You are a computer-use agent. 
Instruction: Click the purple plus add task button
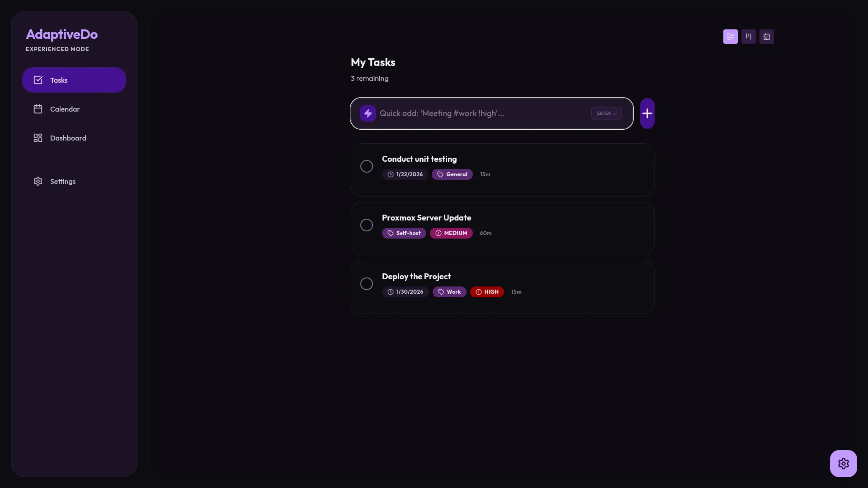click(x=647, y=113)
